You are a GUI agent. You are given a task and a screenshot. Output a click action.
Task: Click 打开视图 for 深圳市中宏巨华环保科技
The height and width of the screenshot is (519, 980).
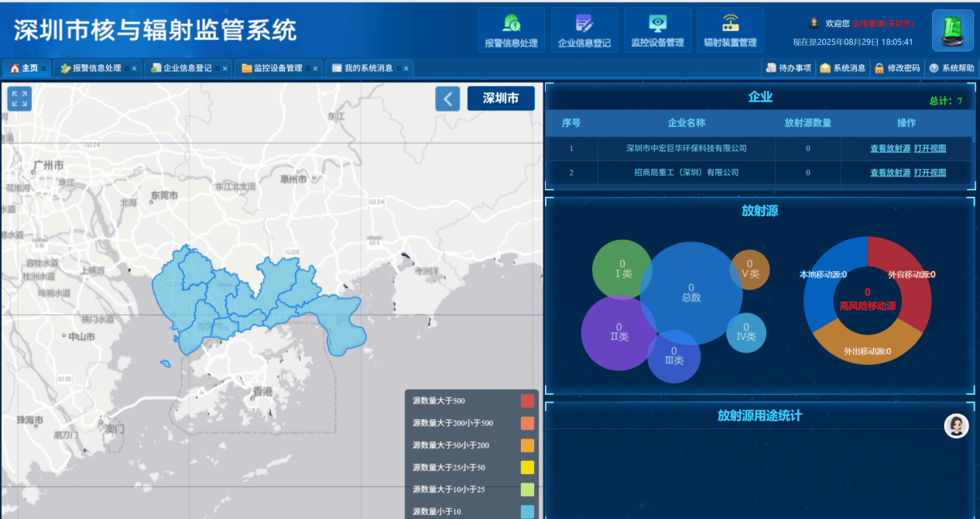click(930, 149)
